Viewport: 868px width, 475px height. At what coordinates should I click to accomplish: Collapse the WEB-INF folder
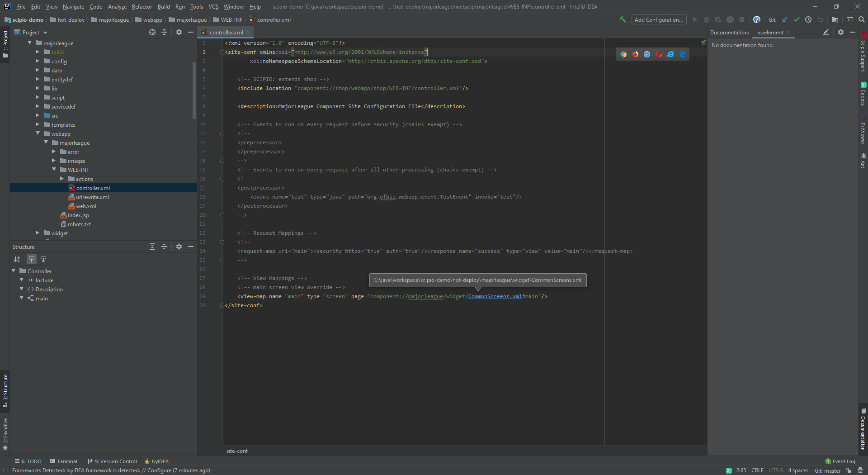[54, 170]
